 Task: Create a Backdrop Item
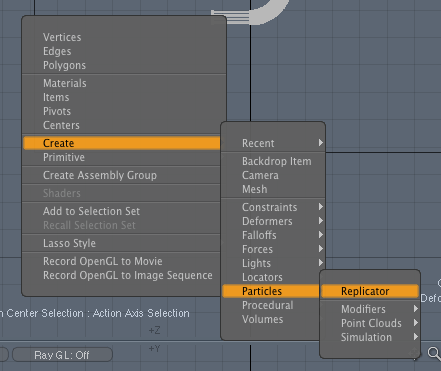click(273, 161)
